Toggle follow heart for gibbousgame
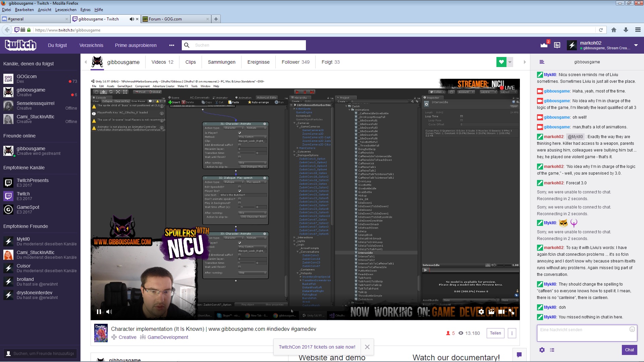This screenshot has width=644, height=362. [x=501, y=62]
